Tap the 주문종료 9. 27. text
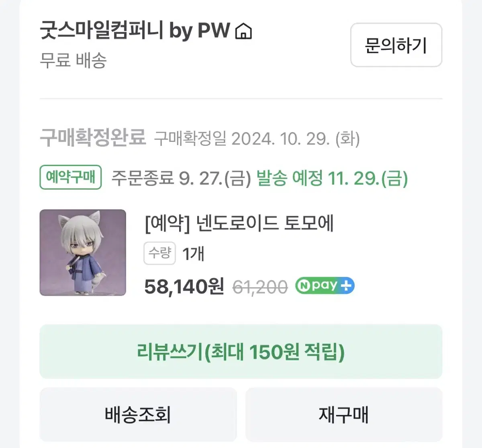482x448 pixels. point(181,178)
